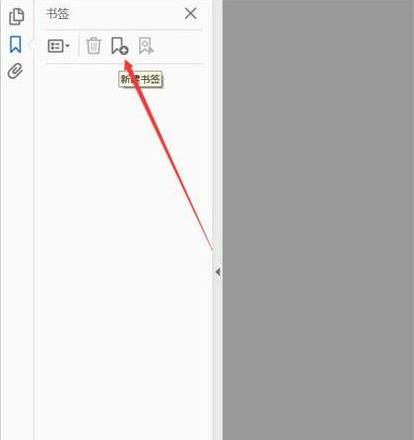This screenshot has height=440, width=414.
Task: Click the New Bookmark (新建书签) icon
Action: pos(119,46)
